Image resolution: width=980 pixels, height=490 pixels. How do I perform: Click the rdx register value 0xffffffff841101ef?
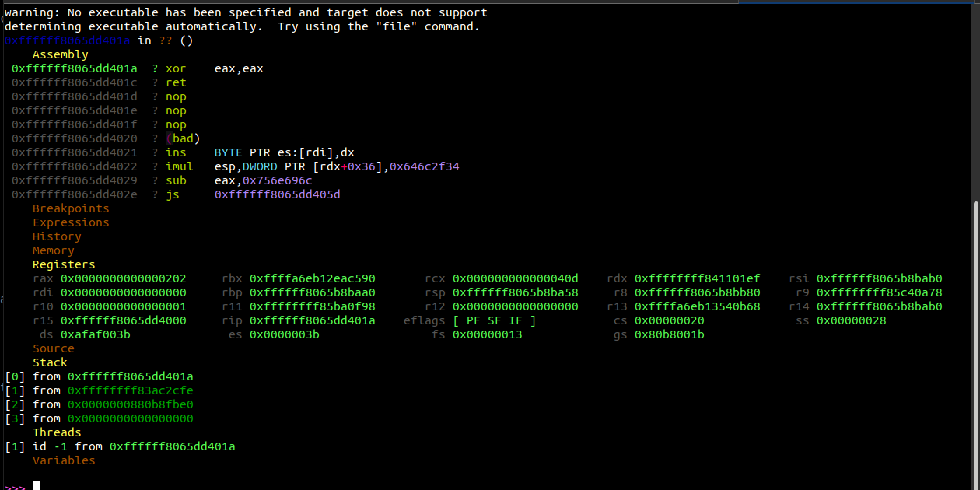[698, 278]
